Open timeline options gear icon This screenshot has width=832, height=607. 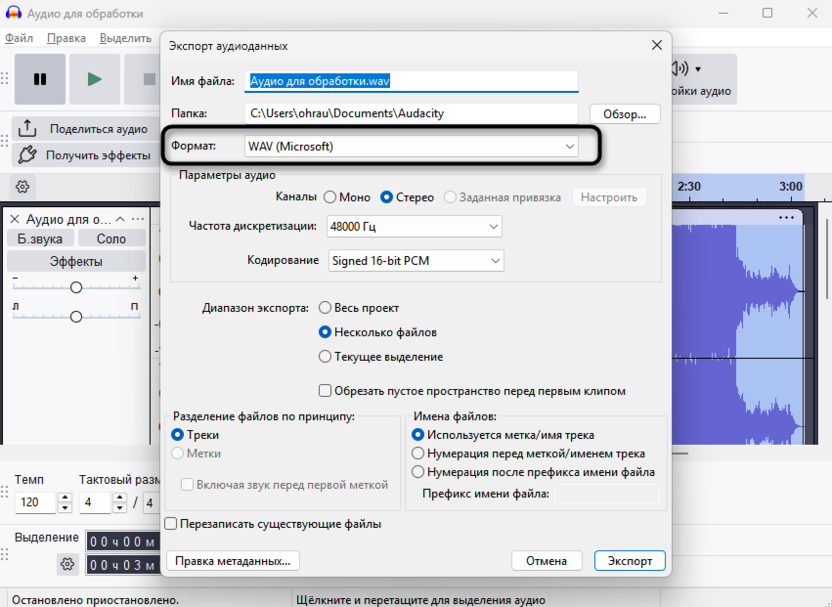(22, 187)
